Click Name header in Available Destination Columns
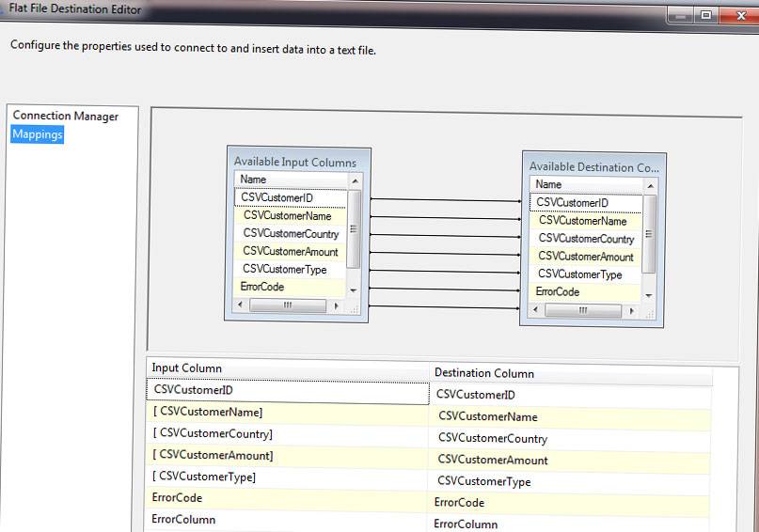This screenshot has height=532, width=759. 586,184
